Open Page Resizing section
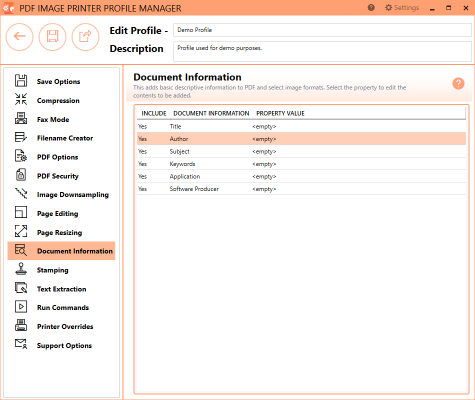Viewport: 475px width, 400px height. [x=59, y=232]
